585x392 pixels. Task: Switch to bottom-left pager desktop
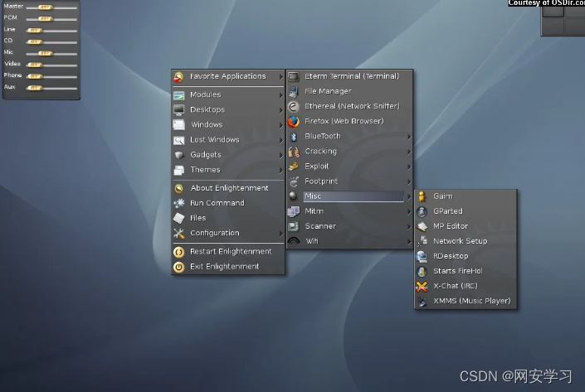tap(553, 27)
